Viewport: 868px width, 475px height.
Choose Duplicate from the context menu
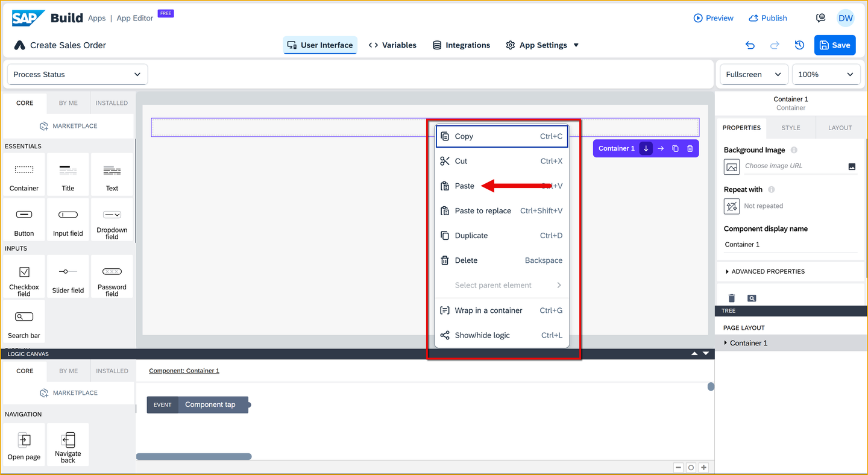[502, 236]
